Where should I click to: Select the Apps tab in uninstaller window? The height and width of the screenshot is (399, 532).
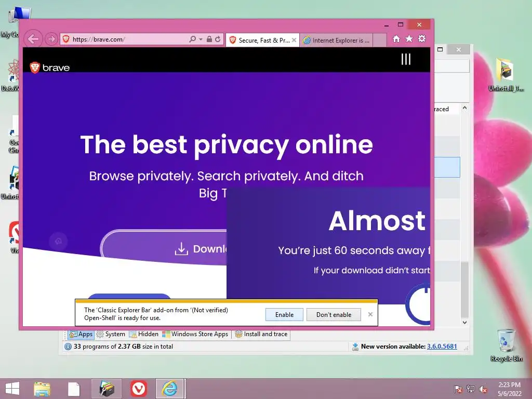tap(81, 334)
